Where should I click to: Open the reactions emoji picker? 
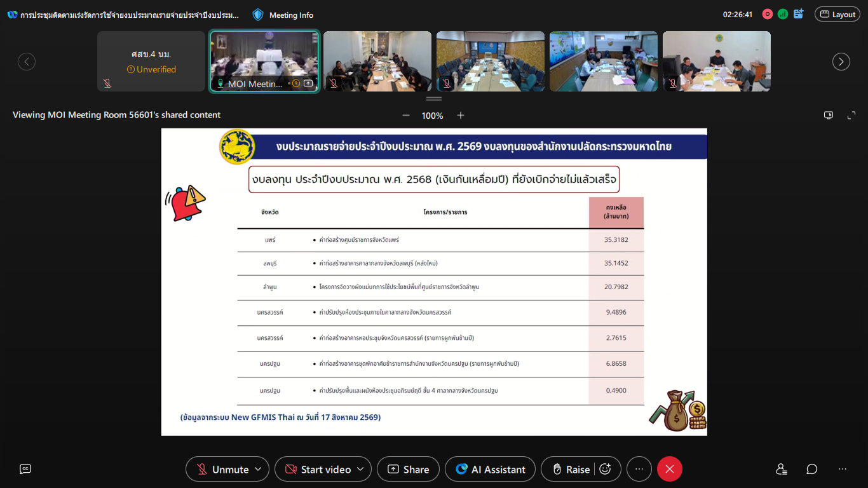click(606, 470)
